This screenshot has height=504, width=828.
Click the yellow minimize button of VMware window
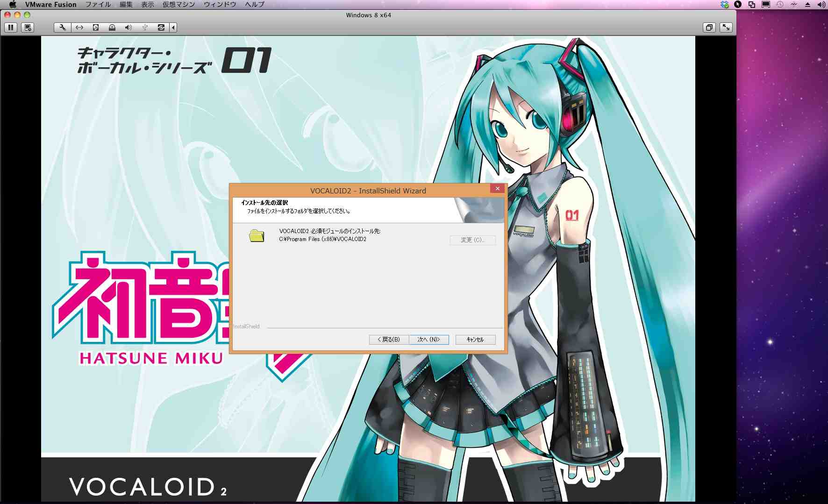17,15
